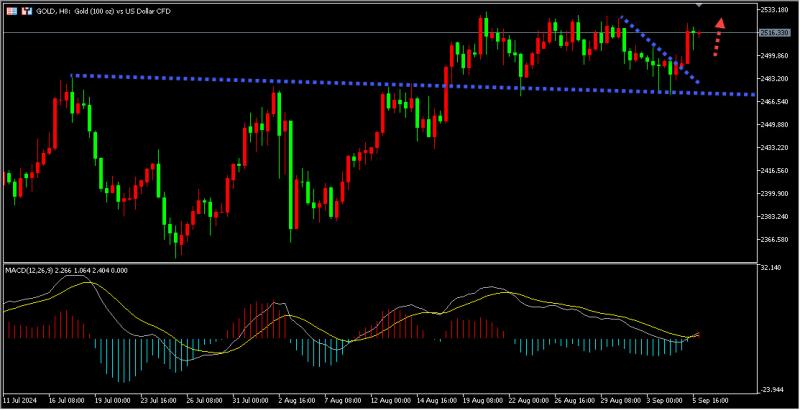Click the 2533.180 price scale value
The width and height of the screenshot is (800, 410).
point(774,10)
